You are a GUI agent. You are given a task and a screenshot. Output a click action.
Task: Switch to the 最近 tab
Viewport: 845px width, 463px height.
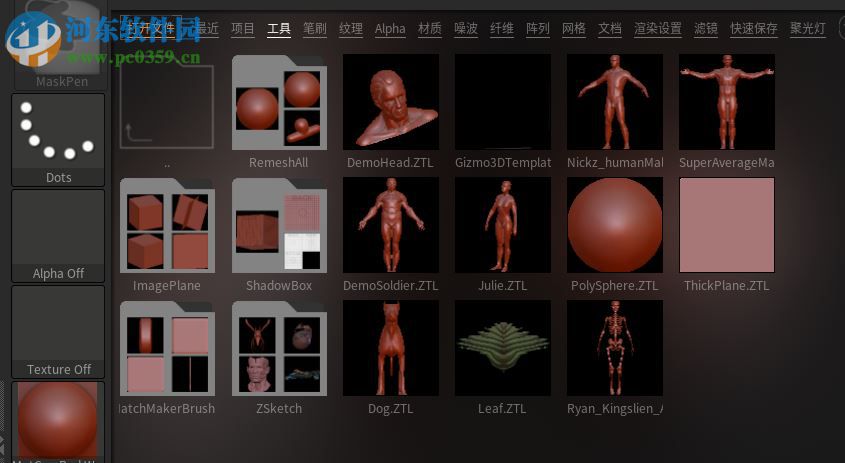(x=206, y=28)
